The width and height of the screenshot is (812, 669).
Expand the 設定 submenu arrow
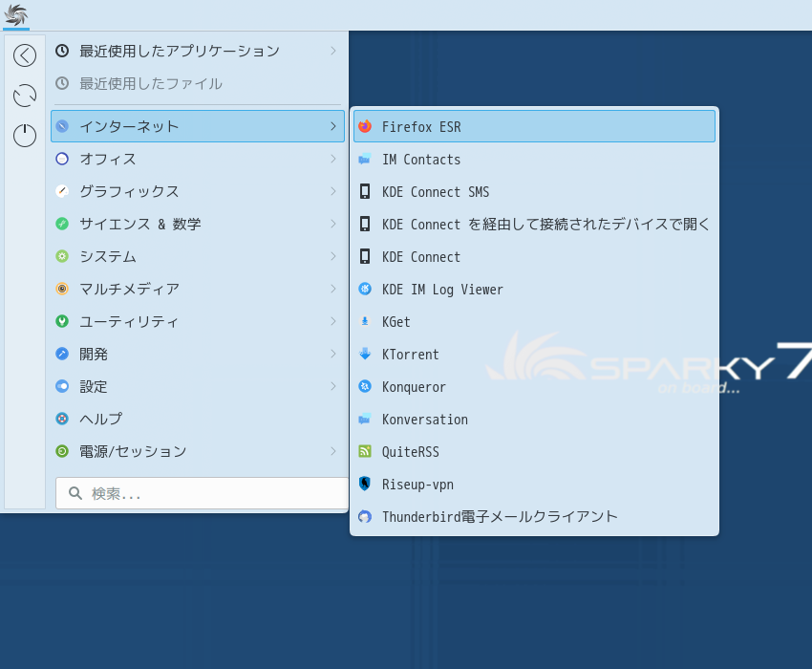tap(333, 386)
